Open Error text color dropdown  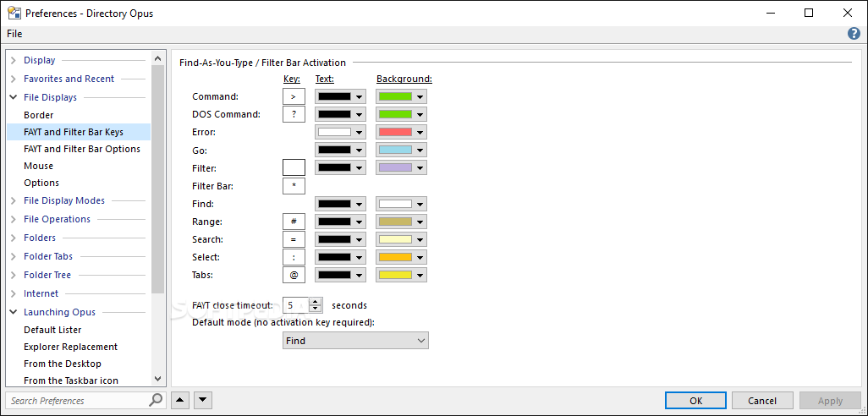[340, 132]
